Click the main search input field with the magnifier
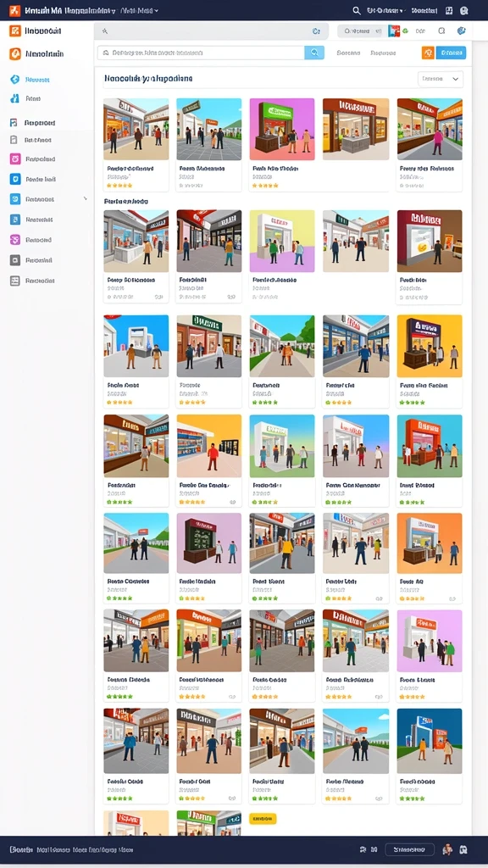 pyautogui.click(x=201, y=53)
